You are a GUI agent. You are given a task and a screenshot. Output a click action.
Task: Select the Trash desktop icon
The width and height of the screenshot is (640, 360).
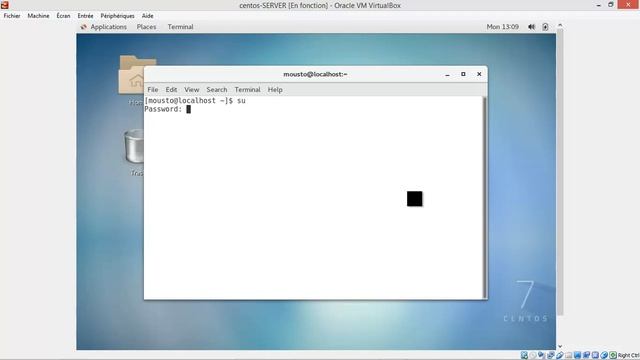(x=134, y=153)
